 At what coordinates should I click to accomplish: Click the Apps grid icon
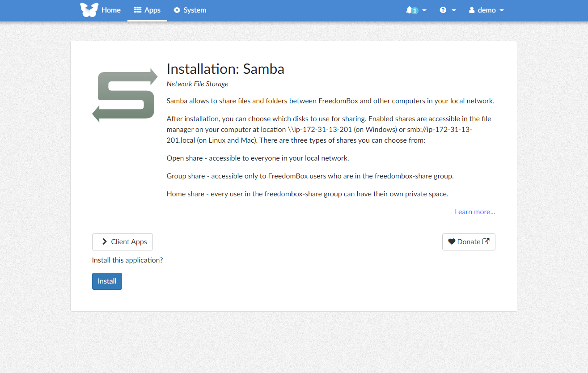coord(138,10)
